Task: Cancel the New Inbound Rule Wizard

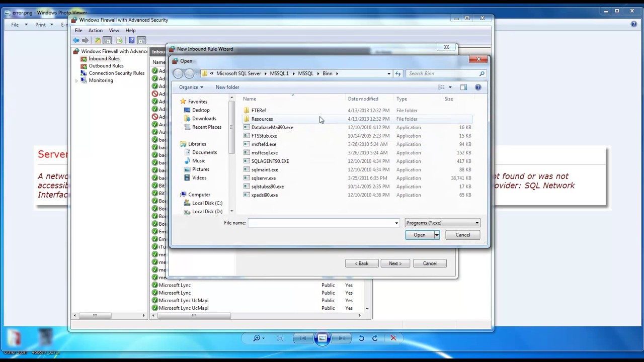Action: (430, 263)
